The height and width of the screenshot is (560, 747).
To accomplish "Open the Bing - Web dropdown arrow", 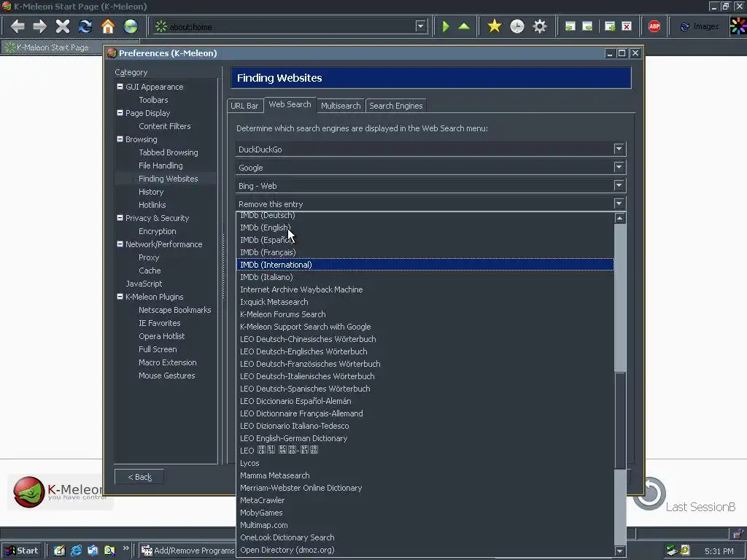I will point(619,185).
